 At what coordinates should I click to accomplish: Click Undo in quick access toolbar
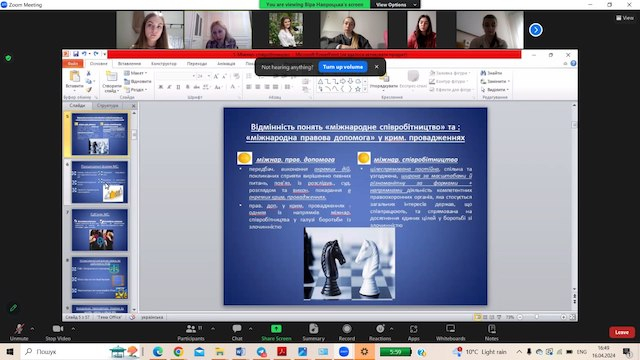[84, 54]
